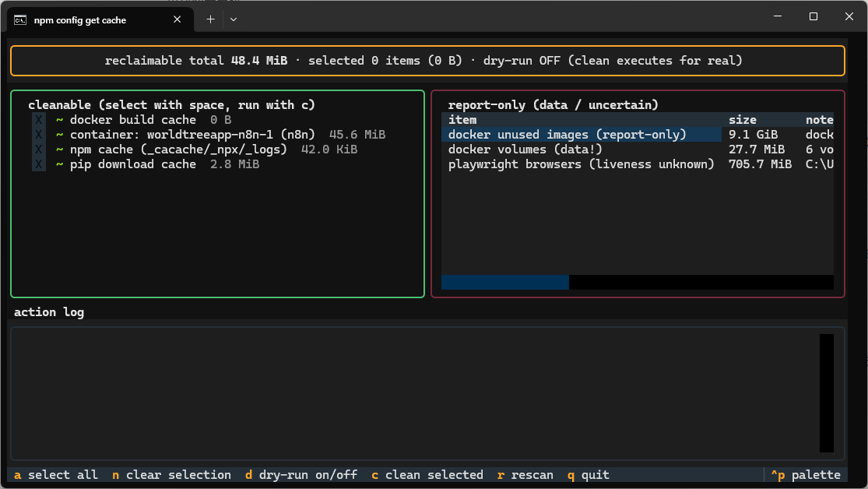The image size is (868, 489).
Task: Toggle 'dry-run on/off' in the footer
Action: tap(301, 475)
